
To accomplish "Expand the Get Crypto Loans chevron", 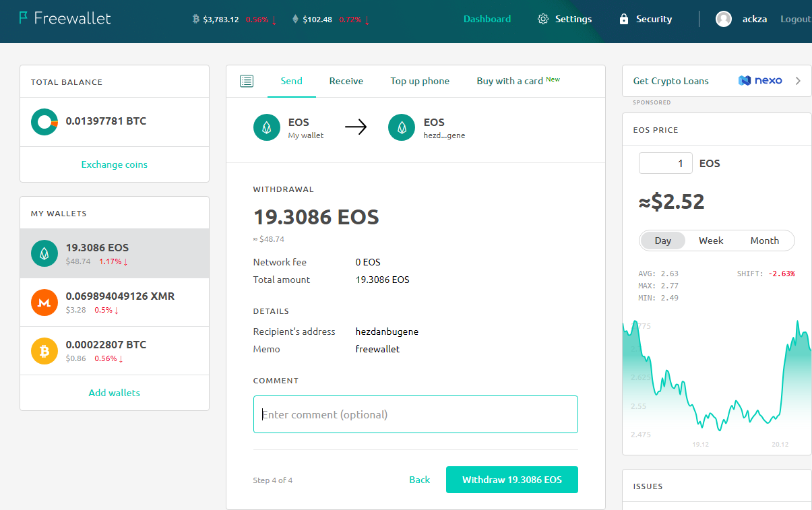I will point(798,81).
